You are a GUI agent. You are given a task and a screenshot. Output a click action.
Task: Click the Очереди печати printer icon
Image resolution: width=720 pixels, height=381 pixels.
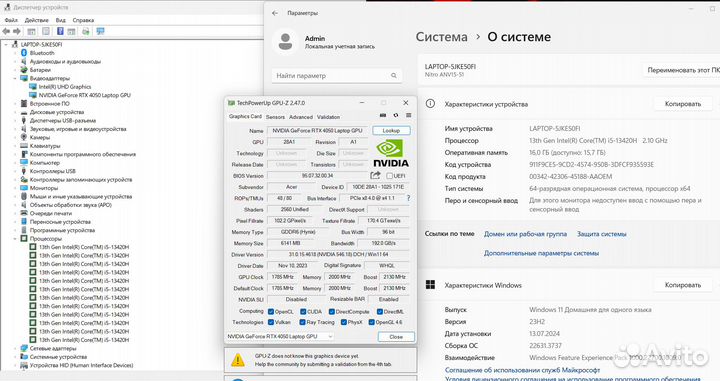click(24, 213)
